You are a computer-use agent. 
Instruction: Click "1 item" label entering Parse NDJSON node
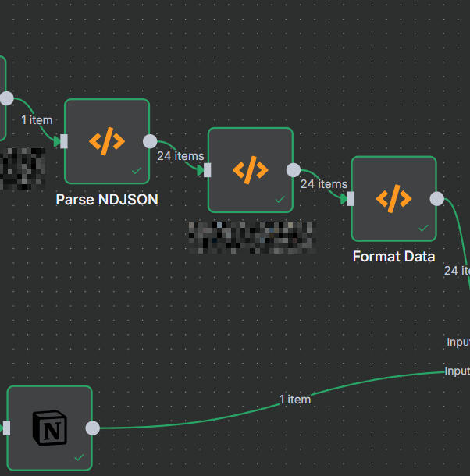point(37,120)
